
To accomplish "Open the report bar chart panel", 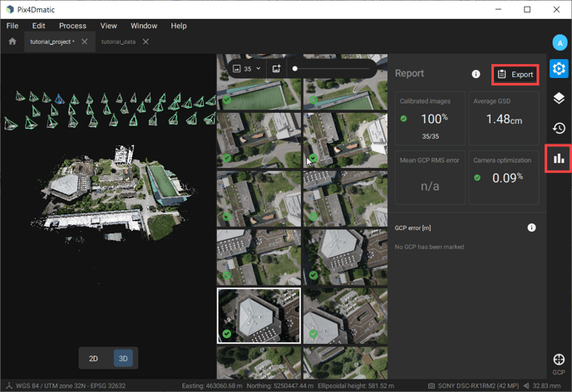I will point(559,158).
